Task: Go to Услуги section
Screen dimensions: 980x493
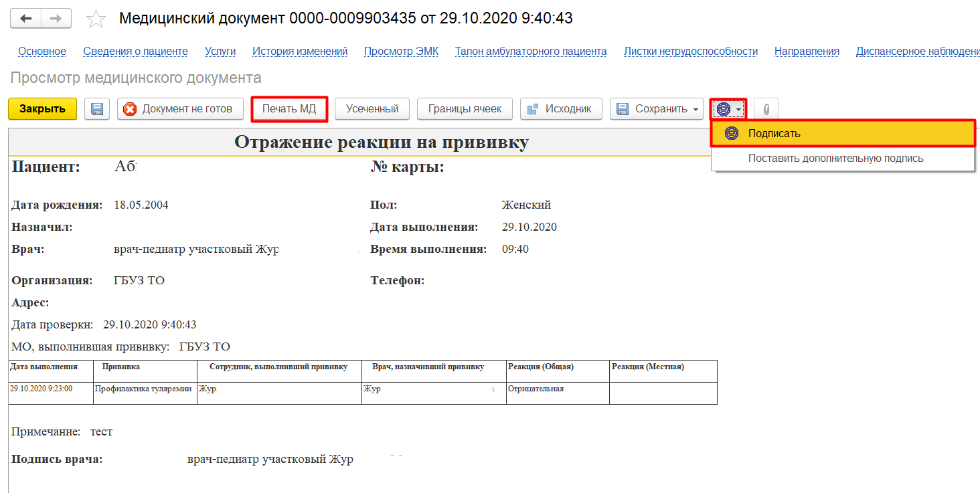Action: click(x=220, y=52)
